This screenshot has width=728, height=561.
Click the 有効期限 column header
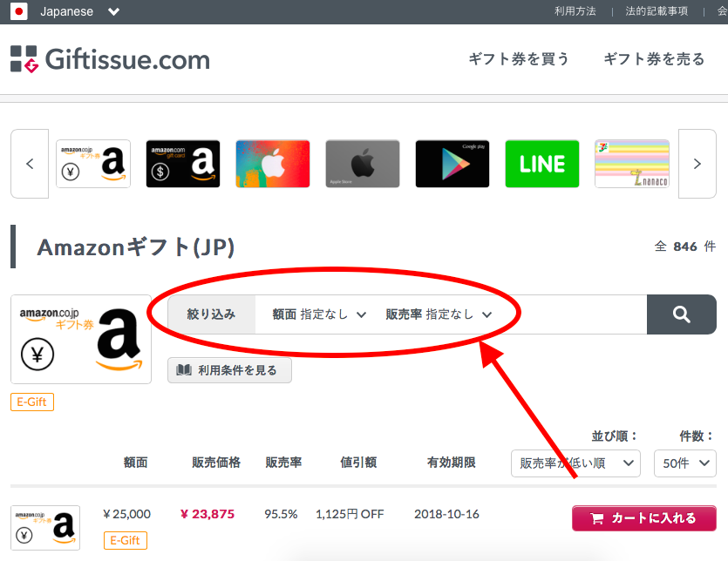point(452,463)
